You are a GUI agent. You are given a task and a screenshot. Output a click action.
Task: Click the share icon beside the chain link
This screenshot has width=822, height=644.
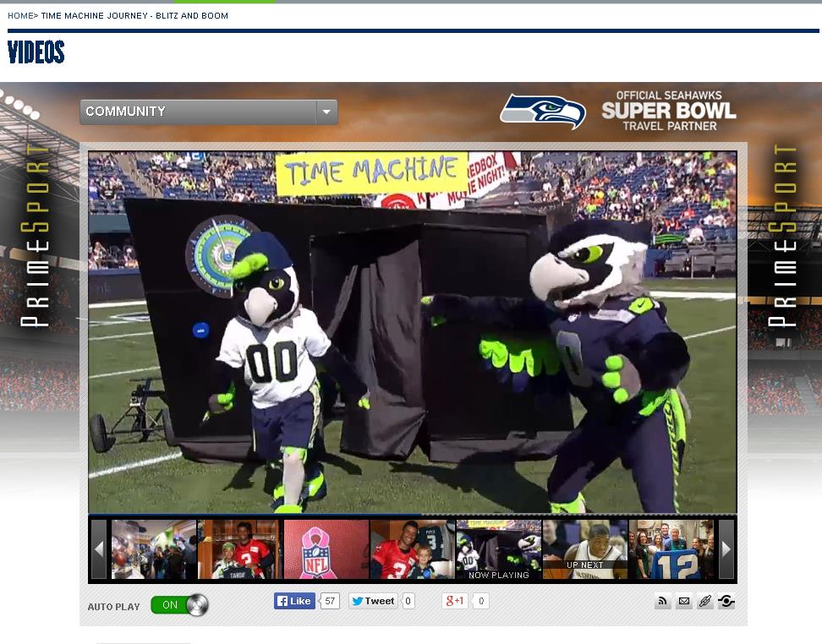(x=726, y=601)
